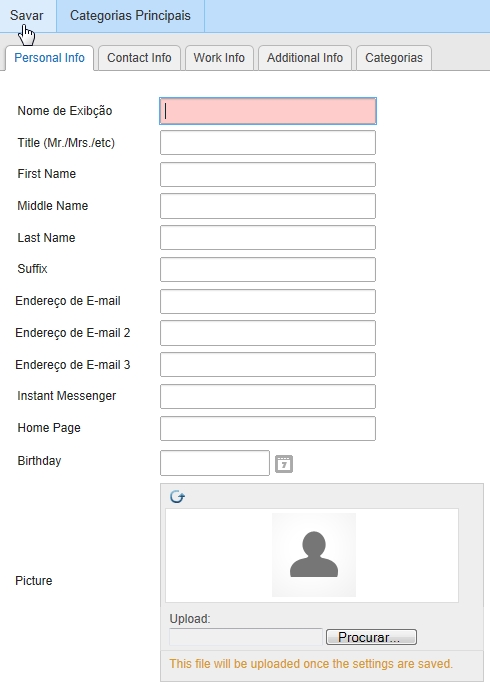Switch to the Work Info tab
The image size is (490, 686).
click(x=219, y=58)
